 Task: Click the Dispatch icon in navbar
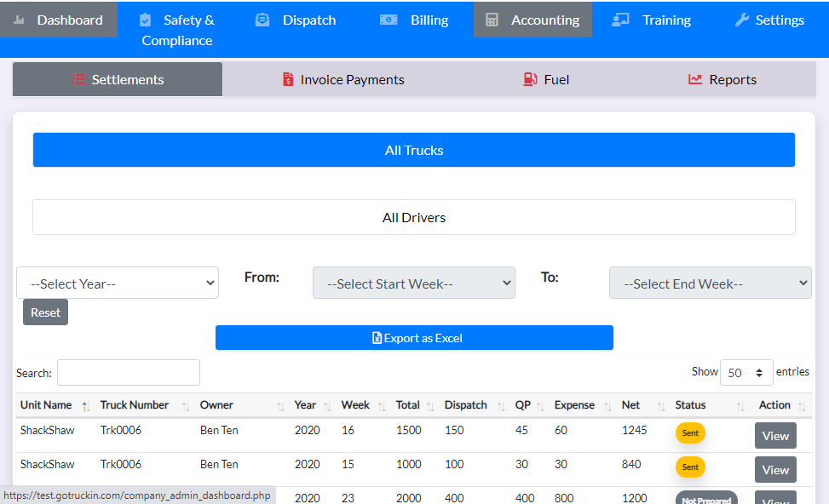click(x=262, y=20)
